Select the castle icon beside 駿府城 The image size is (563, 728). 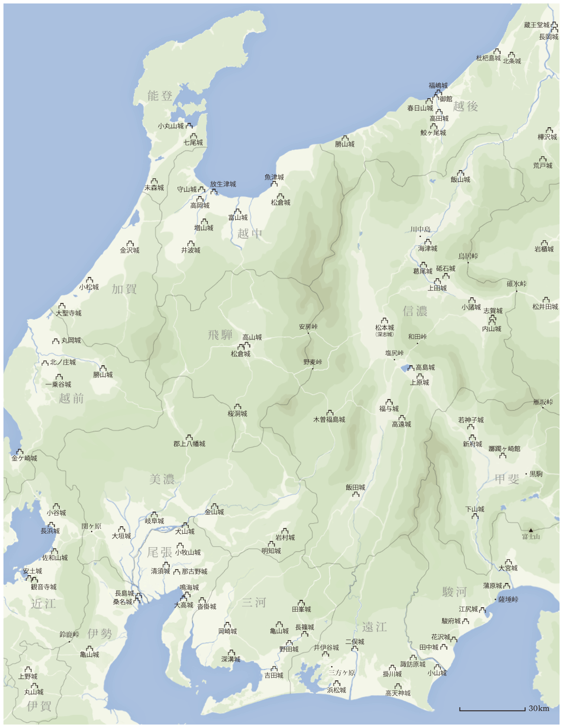point(465,621)
